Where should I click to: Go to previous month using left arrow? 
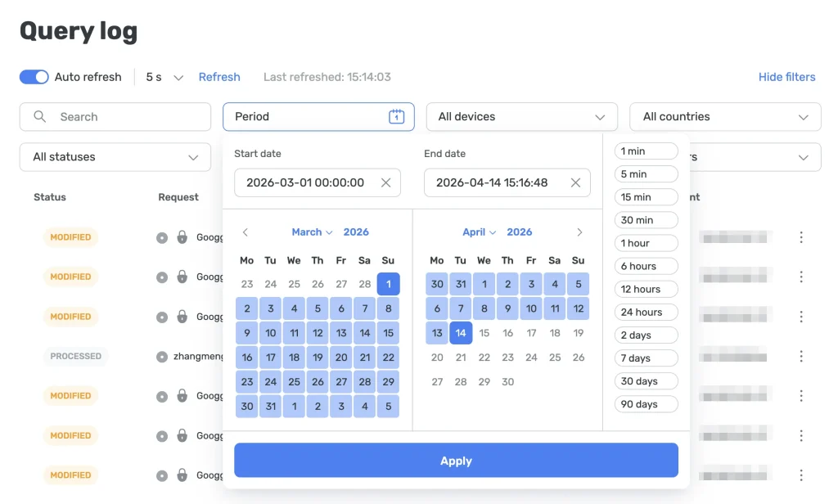point(245,232)
